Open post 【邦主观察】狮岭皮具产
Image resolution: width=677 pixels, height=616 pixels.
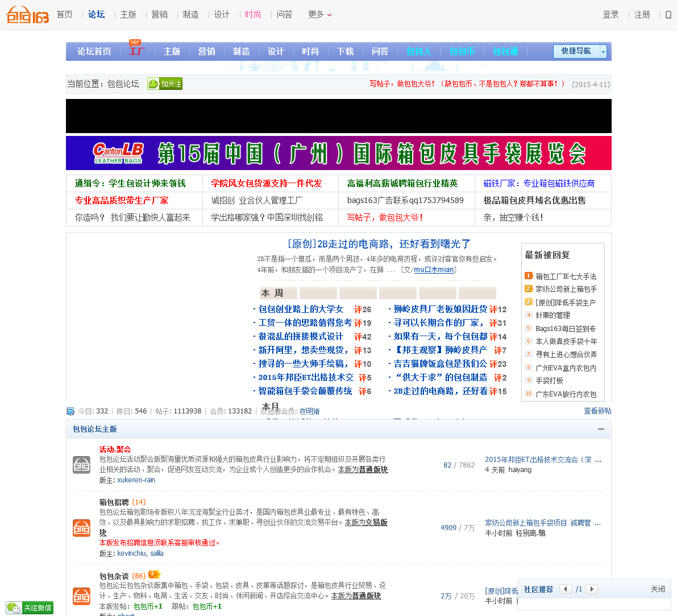click(x=440, y=350)
